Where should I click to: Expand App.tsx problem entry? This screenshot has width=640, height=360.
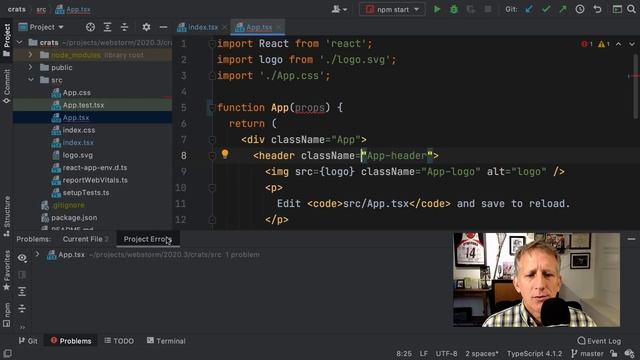38,254
